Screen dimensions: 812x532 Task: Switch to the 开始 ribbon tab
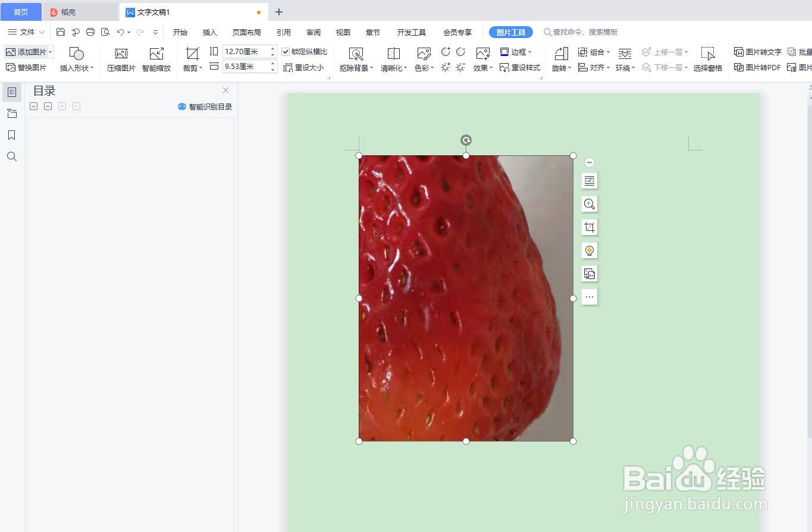(x=180, y=32)
